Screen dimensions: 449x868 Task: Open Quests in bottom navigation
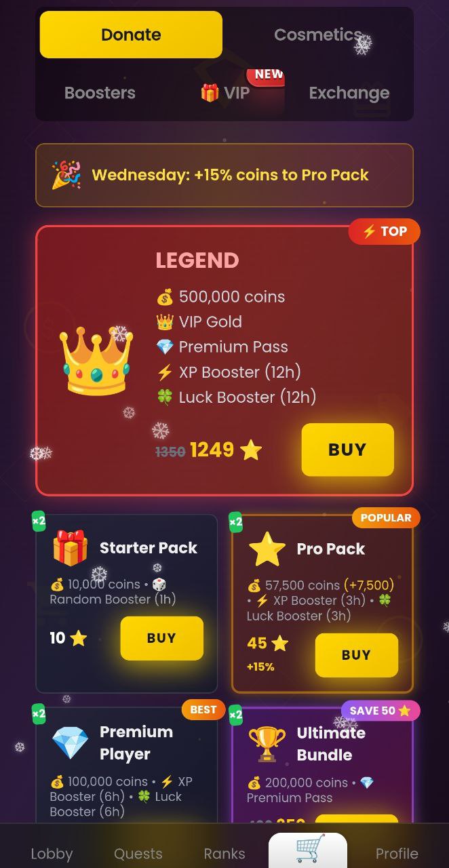coord(138,853)
